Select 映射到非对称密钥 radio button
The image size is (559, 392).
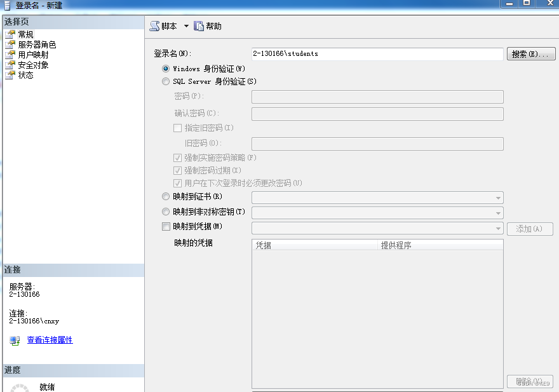[x=166, y=212]
